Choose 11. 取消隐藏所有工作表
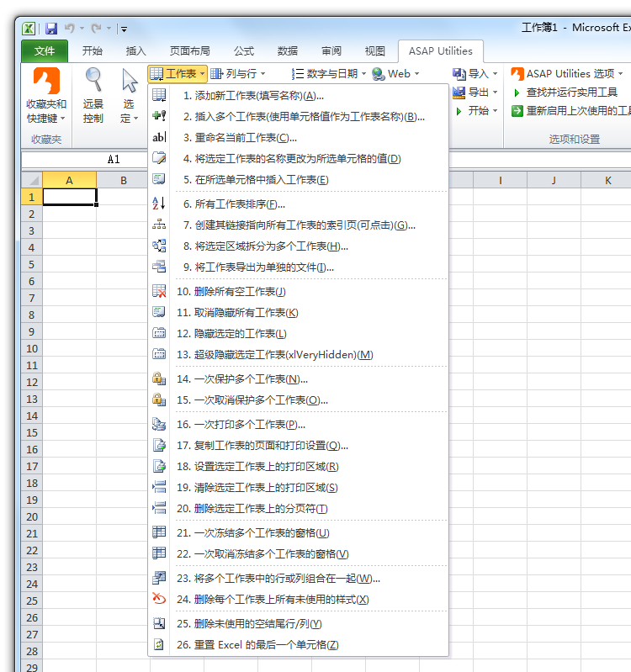Screen dimensions: 631x672 [299, 312]
